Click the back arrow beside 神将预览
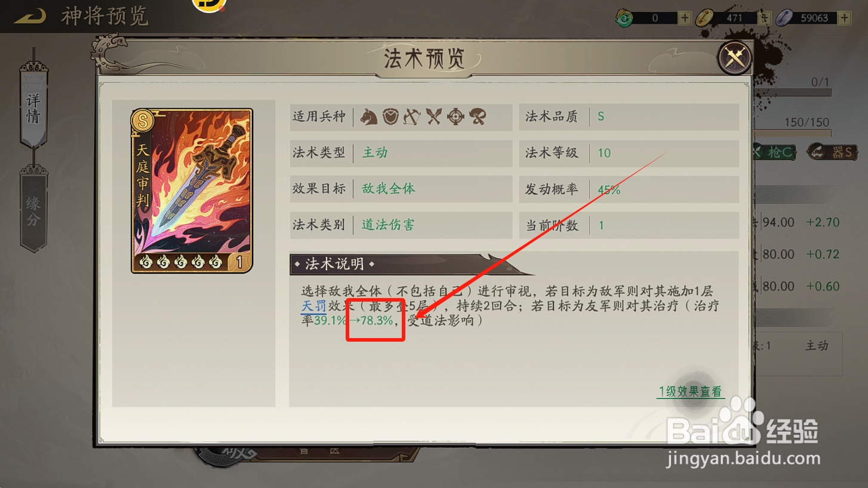 point(30,16)
